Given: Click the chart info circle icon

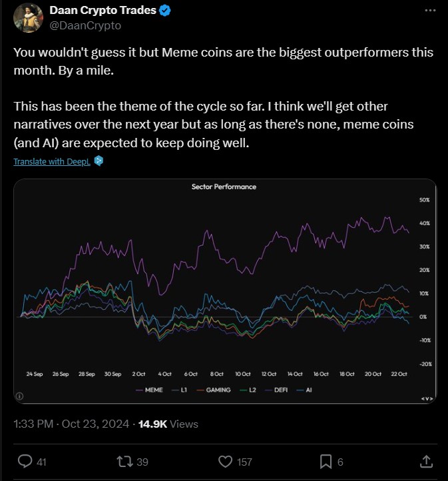Looking at the screenshot, I should coord(19,396).
